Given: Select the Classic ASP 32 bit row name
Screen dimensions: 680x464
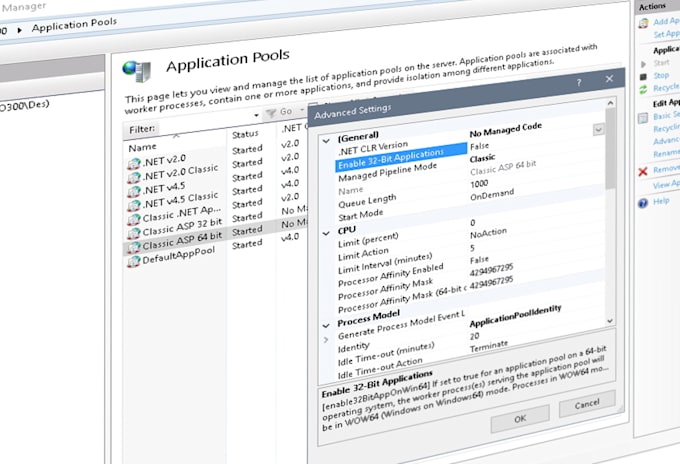Looking at the screenshot, I should (182, 227).
